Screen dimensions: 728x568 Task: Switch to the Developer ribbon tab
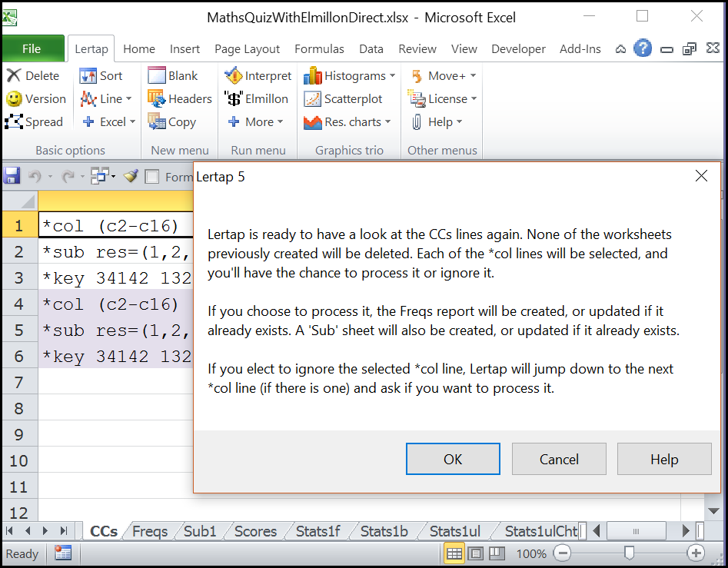coord(518,48)
